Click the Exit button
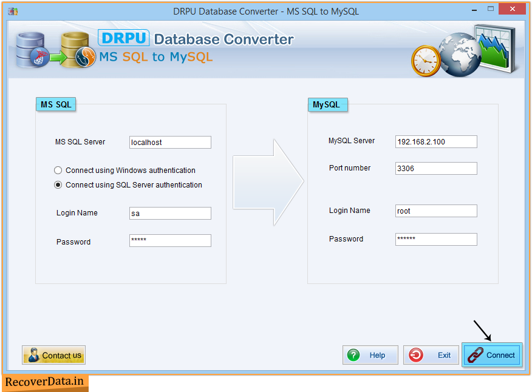Screen dimensions: 532x392 pos(431,355)
